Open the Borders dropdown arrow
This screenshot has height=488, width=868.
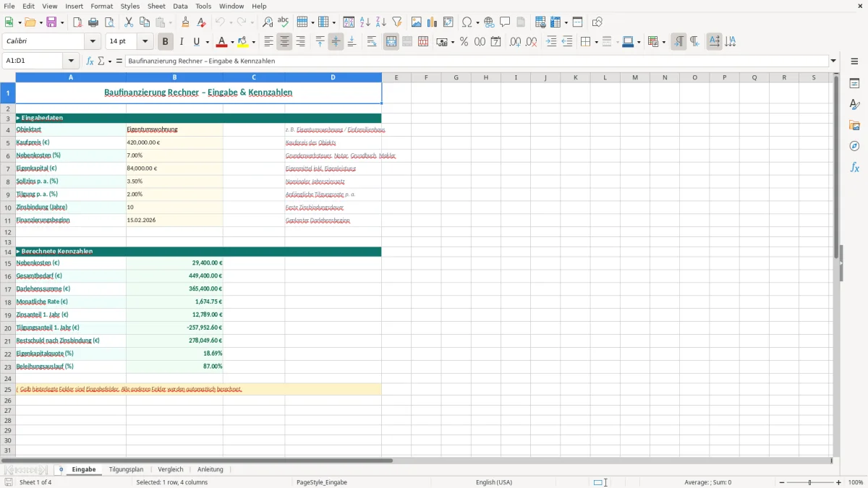tap(595, 42)
